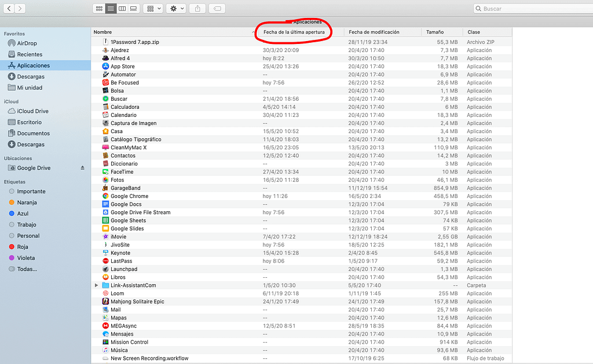Screen dimensions: 593x364
Task: Click the Share toolbar button
Action: pos(197,8)
